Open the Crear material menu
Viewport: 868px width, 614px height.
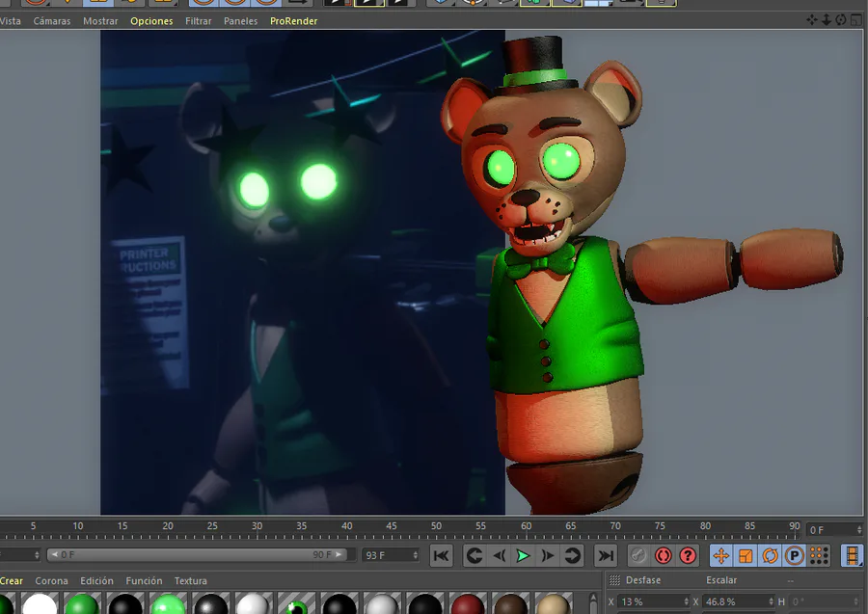point(11,581)
